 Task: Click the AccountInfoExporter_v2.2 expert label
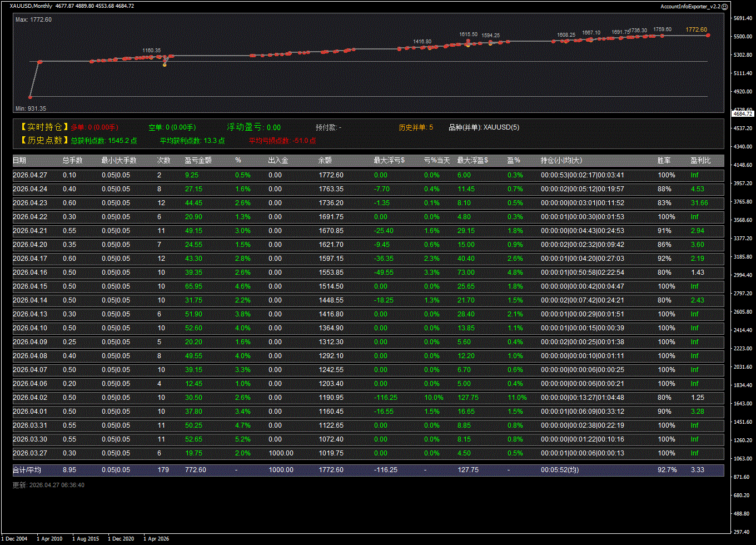pos(690,6)
